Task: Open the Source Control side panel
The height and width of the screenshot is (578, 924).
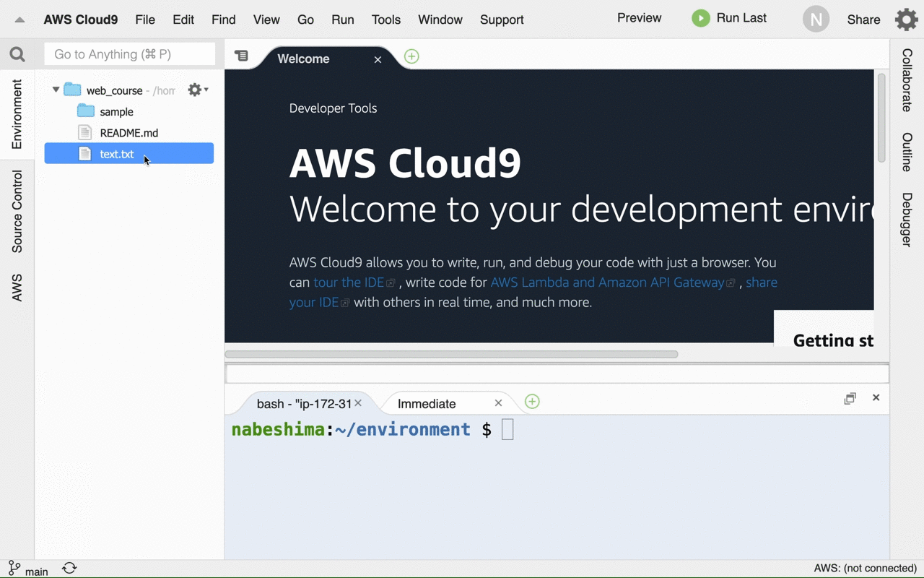Action: [x=17, y=212]
